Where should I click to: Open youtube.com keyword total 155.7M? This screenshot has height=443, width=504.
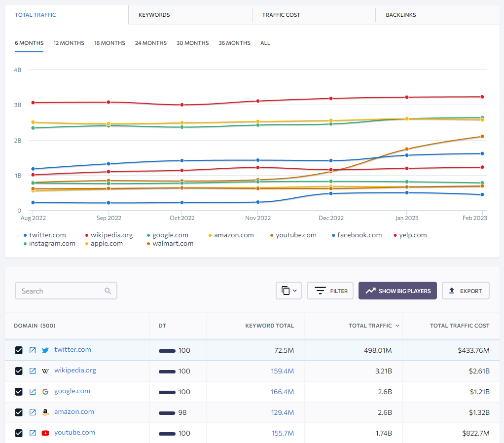click(283, 433)
